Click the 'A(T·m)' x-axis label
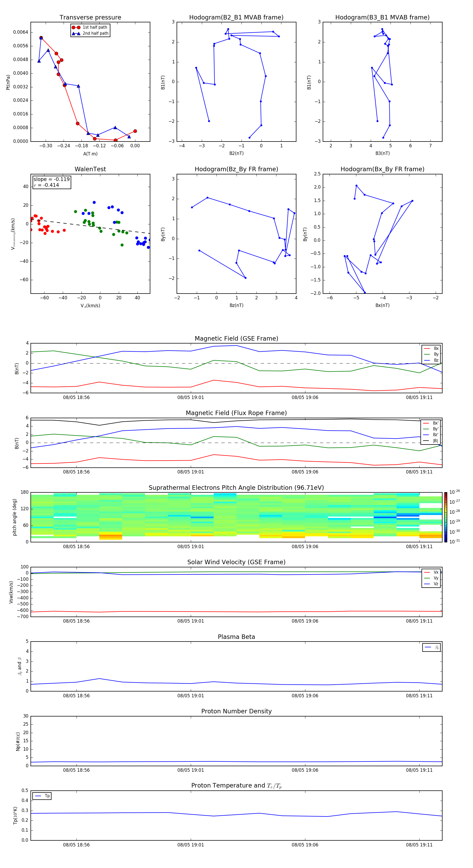473x868 pixels. [x=90, y=154]
